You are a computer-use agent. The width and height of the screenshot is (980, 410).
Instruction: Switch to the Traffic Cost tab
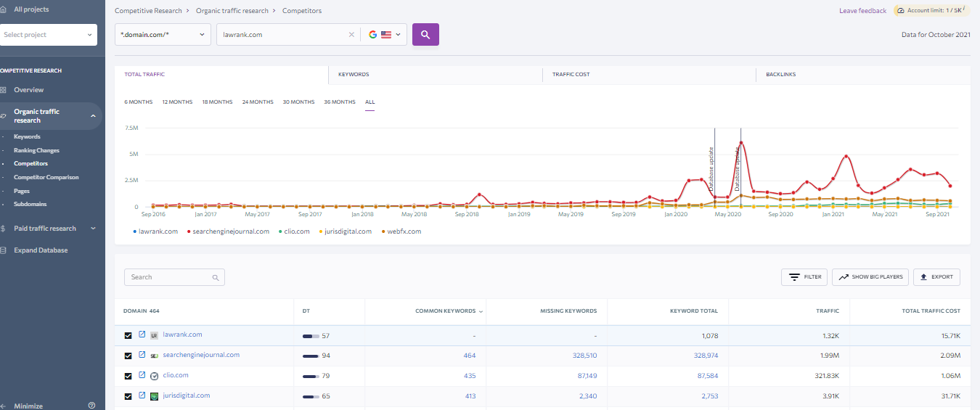(649, 74)
